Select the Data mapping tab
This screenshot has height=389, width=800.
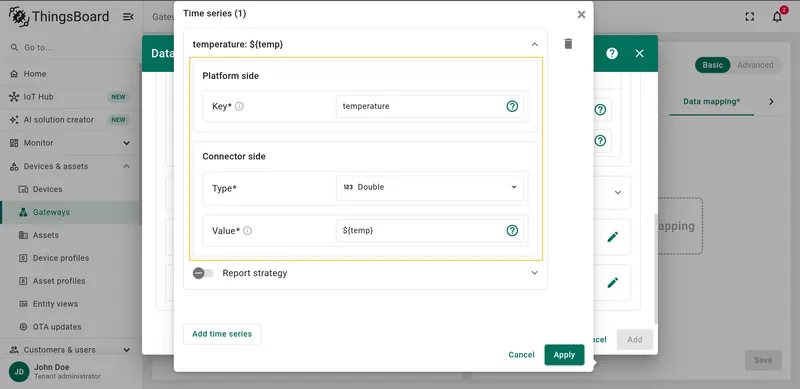(711, 102)
